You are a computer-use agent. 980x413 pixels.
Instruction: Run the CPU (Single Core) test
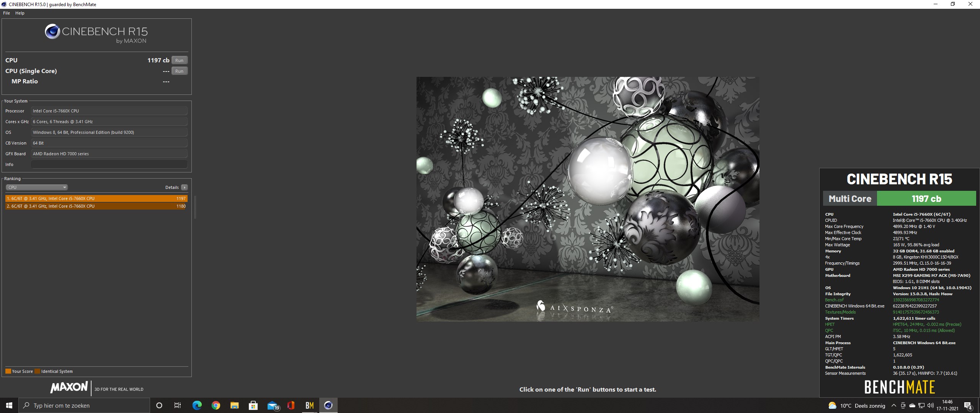point(179,71)
